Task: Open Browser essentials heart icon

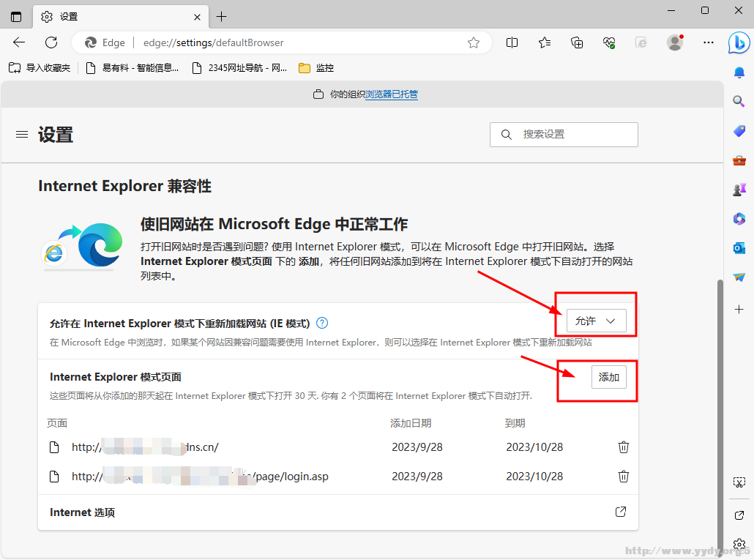Action: pos(609,42)
